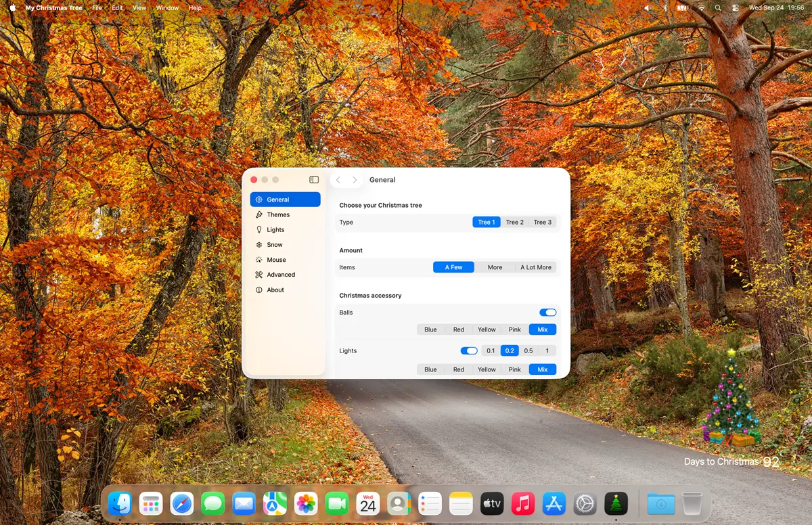The image size is (812, 525).
Task: Disable the Balls accessory switch
Action: point(547,313)
